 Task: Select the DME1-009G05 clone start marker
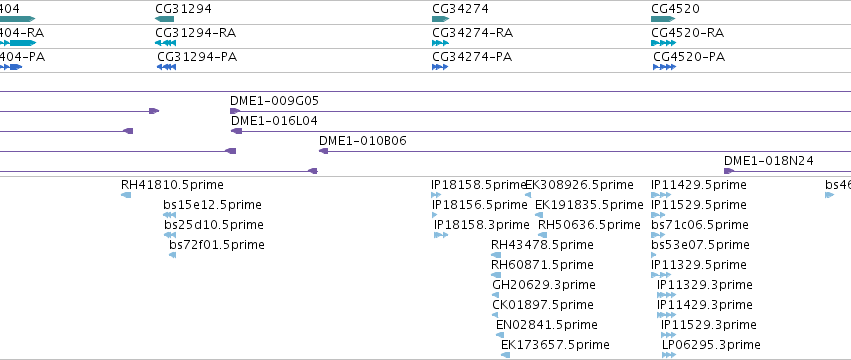point(235,111)
